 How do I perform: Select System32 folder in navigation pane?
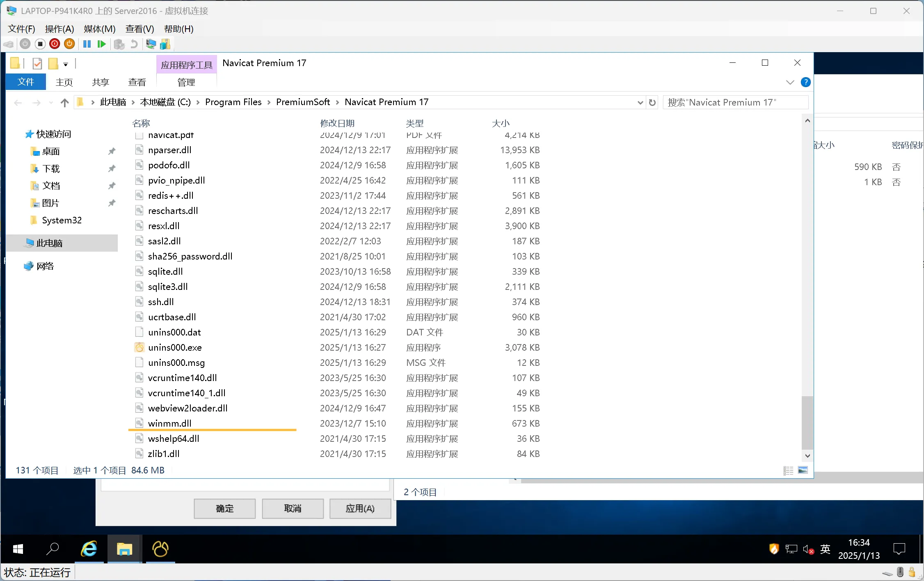(62, 220)
